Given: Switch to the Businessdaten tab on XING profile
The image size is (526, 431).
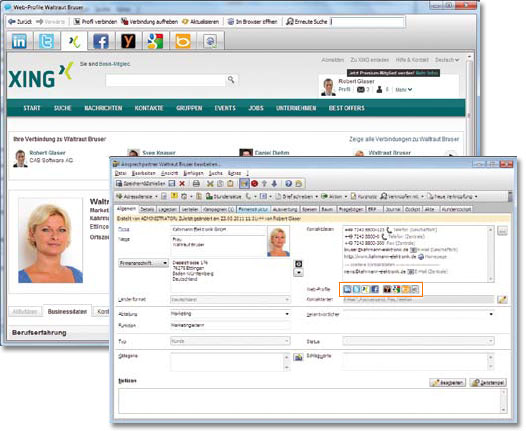Looking at the screenshot, I should [x=67, y=312].
